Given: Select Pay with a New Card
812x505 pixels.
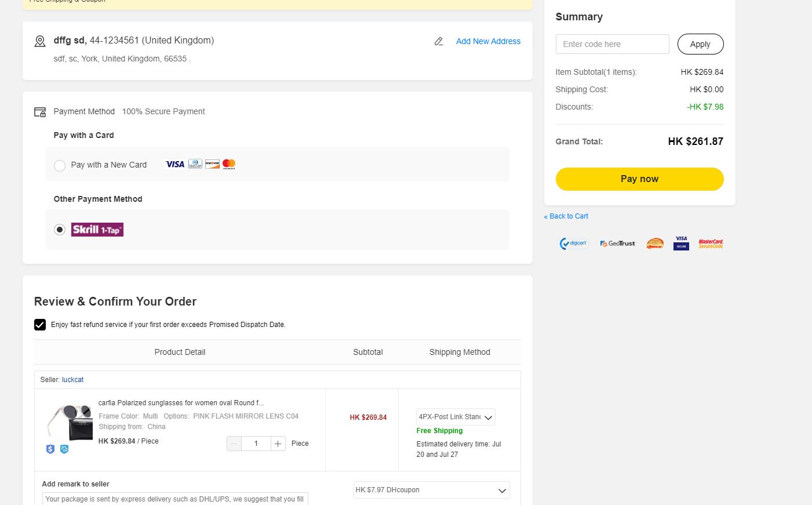Looking at the screenshot, I should pos(60,166).
